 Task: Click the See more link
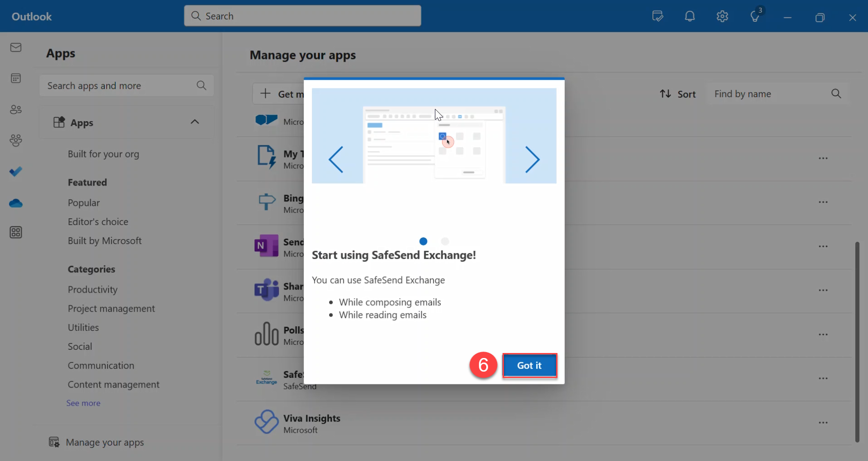[83, 403]
